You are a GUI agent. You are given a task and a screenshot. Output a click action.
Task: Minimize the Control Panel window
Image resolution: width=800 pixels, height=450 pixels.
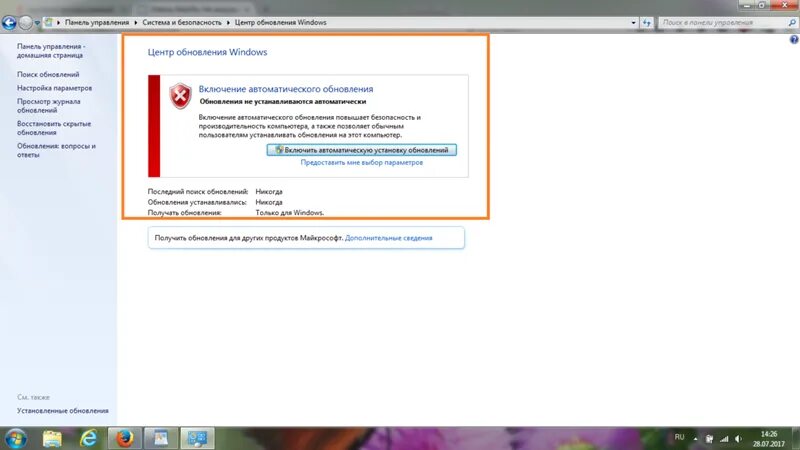(746, 5)
